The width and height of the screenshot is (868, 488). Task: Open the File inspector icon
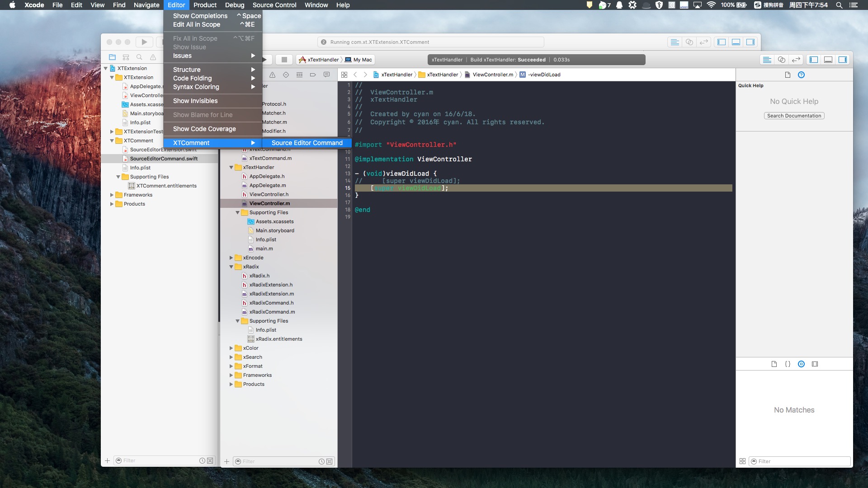coord(788,75)
